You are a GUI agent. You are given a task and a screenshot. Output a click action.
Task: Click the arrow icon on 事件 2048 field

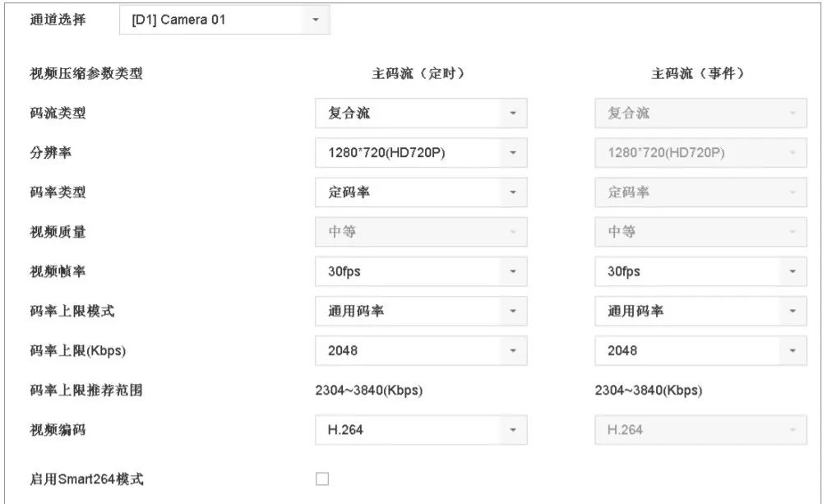click(792, 350)
